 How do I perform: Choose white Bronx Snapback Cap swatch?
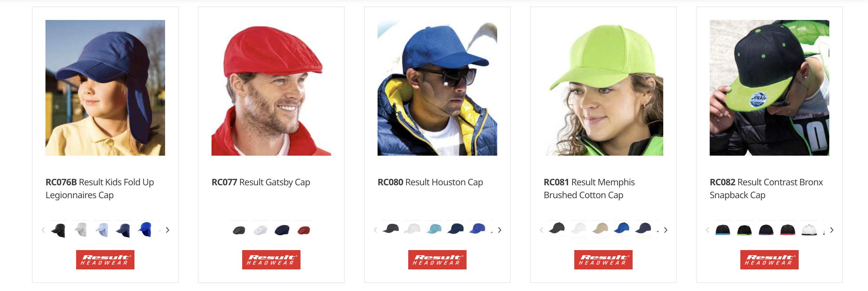809,230
